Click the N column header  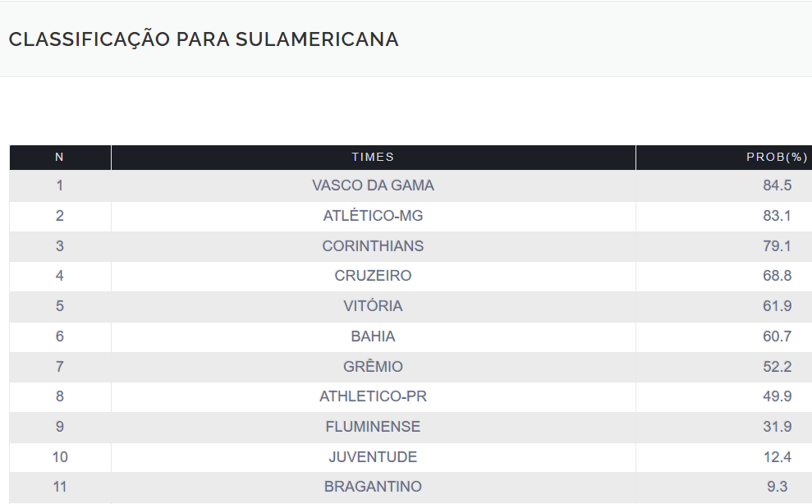coord(59,157)
